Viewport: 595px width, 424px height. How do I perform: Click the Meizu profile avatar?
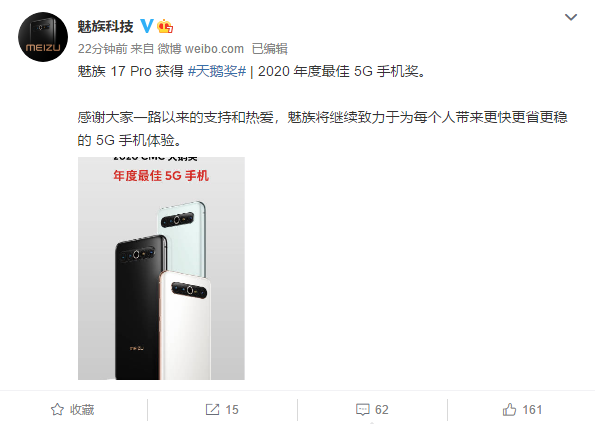43,37
